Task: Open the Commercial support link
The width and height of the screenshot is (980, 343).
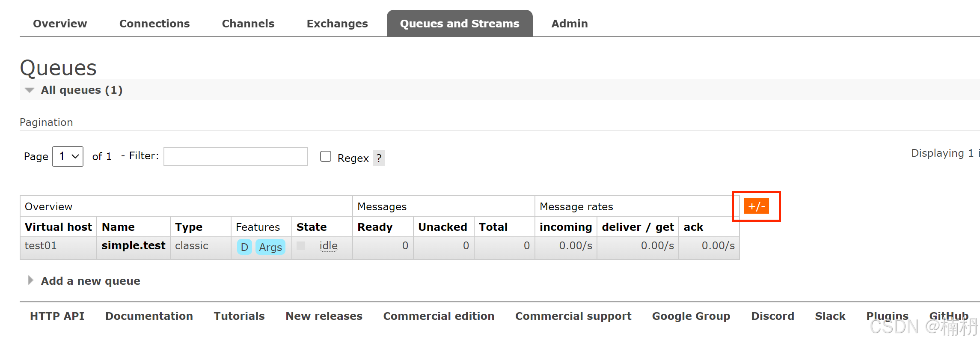Action: pyautogui.click(x=573, y=316)
